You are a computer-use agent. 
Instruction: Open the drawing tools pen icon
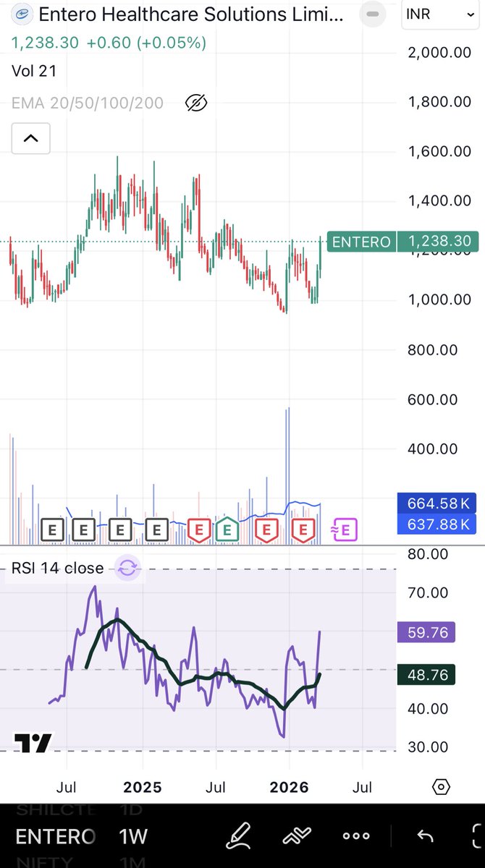(x=238, y=836)
